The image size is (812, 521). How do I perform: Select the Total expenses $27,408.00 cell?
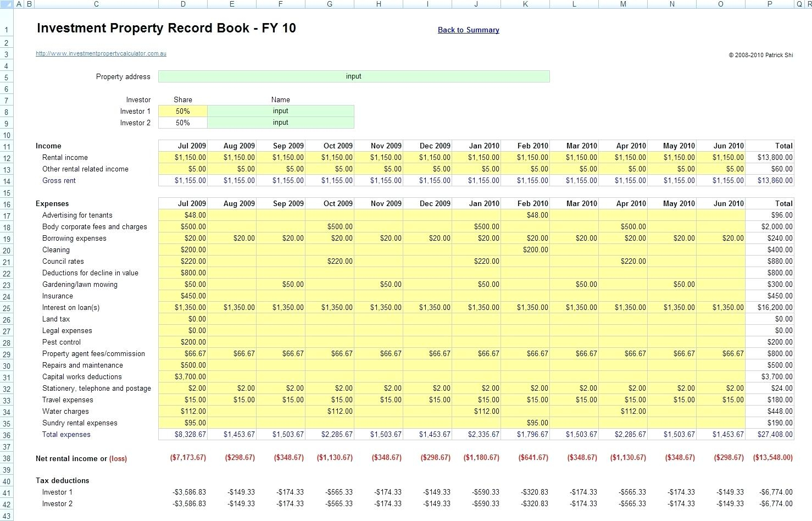click(x=770, y=435)
